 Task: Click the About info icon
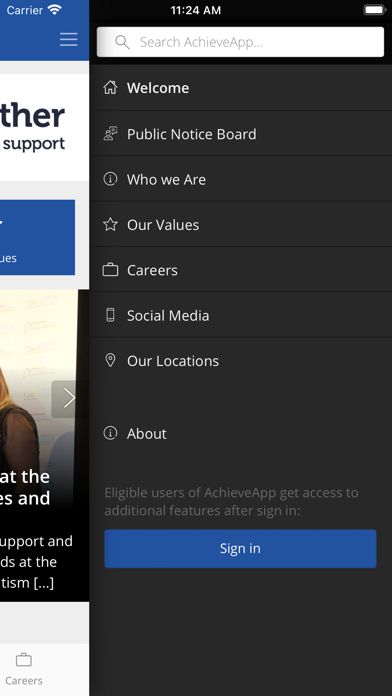click(110, 433)
